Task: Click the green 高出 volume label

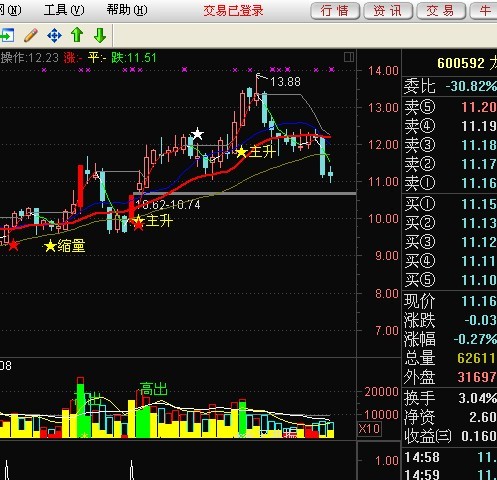Action: click(x=153, y=389)
